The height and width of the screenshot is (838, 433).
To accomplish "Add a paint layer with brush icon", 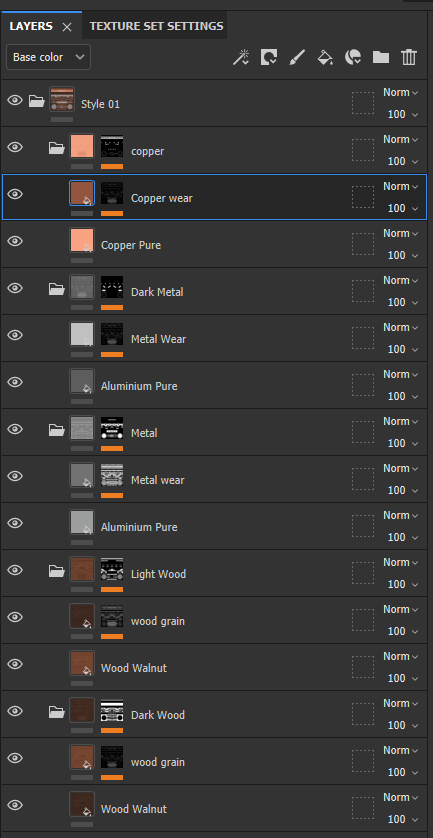I will coord(297,57).
